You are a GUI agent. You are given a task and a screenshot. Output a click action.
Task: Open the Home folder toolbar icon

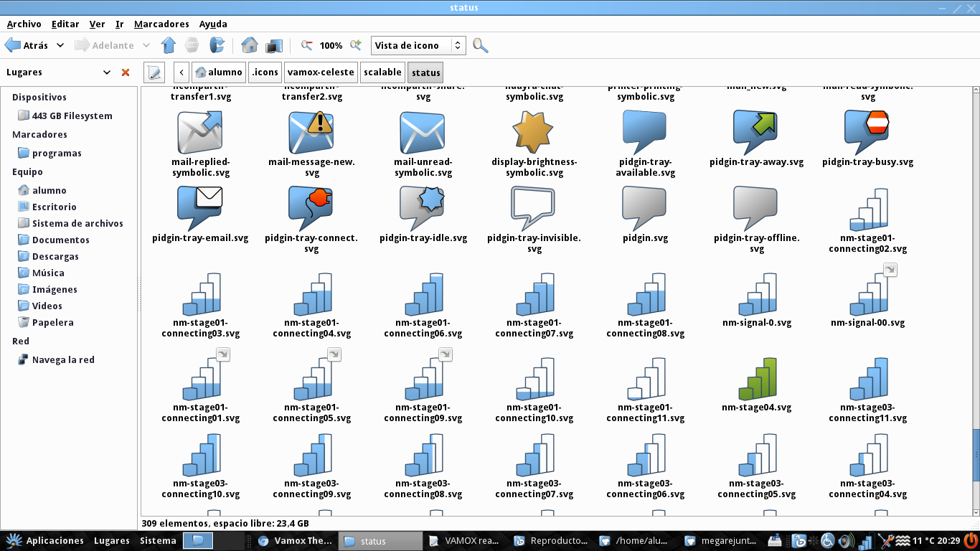pos(250,44)
